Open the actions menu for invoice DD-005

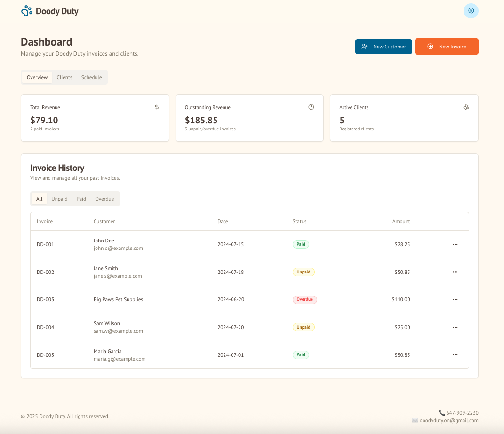coord(455,355)
